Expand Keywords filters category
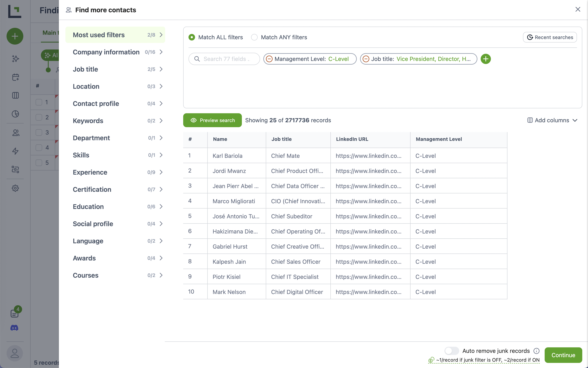The image size is (588, 368). click(x=115, y=121)
